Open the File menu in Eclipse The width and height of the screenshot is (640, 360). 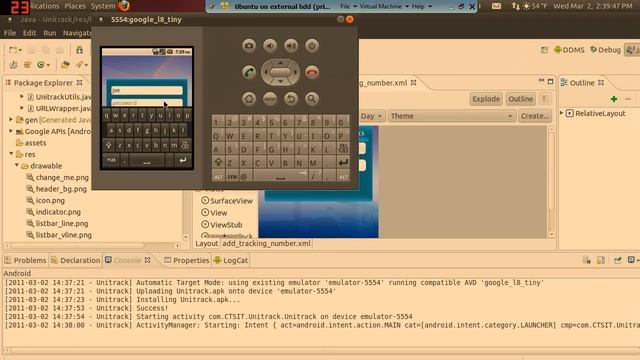(10, 33)
